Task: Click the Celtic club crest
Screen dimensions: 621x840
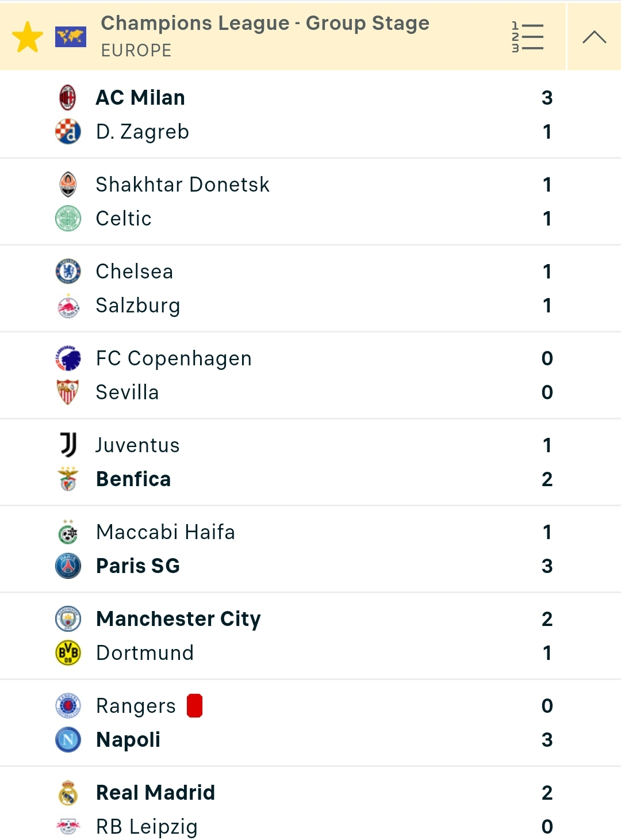Action: [68, 219]
